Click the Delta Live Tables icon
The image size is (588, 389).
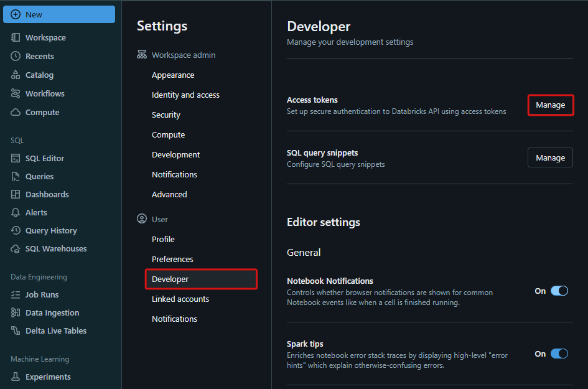tap(16, 330)
